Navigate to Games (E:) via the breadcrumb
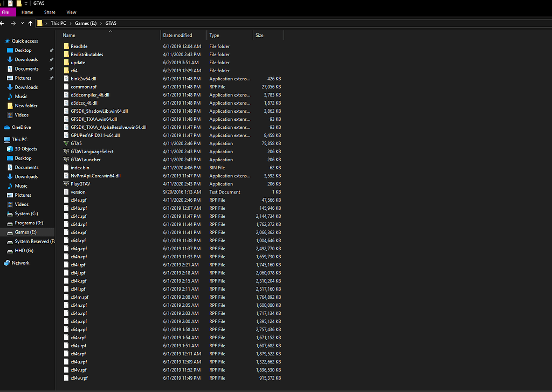 point(86,23)
